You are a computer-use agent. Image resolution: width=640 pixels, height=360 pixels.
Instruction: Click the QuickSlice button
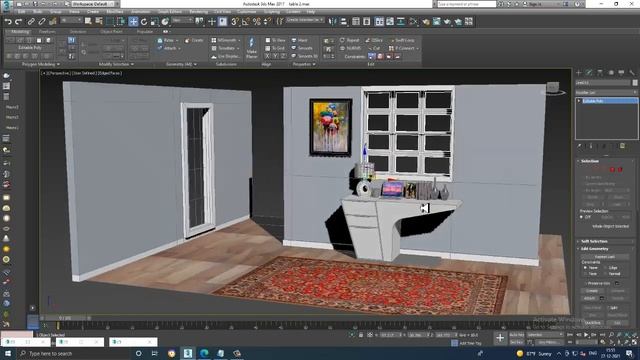pyautogui.click(x=593, y=322)
